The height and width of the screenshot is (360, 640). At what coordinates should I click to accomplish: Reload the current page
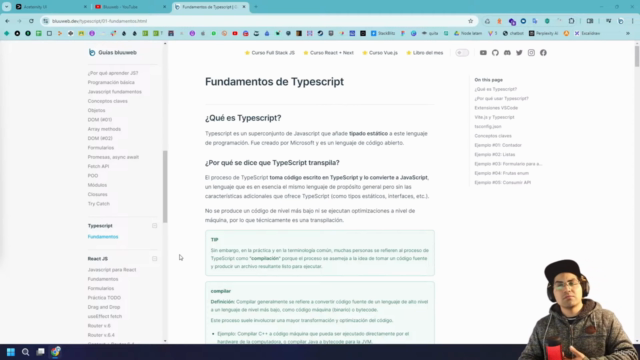pyautogui.click(x=31, y=21)
